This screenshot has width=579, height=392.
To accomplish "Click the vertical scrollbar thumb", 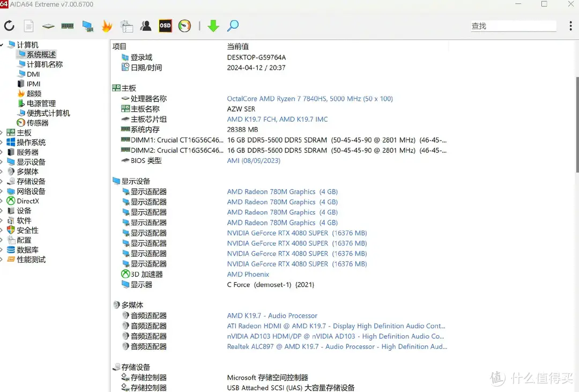I will (x=577, y=124).
